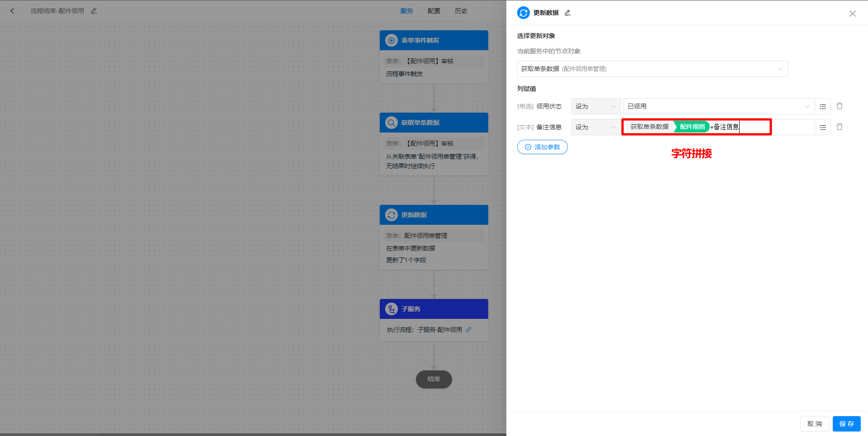Open the 设为 dropdown for 备注信息
Image resolution: width=868 pixels, height=436 pixels.
click(x=595, y=127)
